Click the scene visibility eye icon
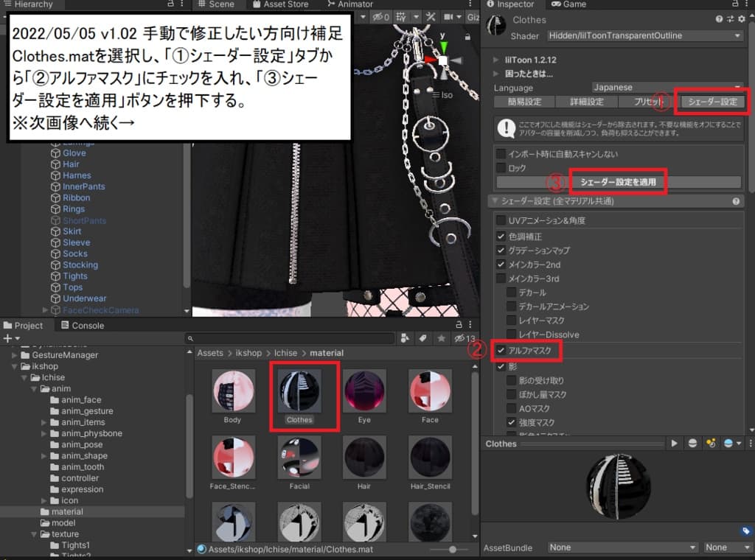Screen dimensions: 755x560 click(x=379, y=16)
